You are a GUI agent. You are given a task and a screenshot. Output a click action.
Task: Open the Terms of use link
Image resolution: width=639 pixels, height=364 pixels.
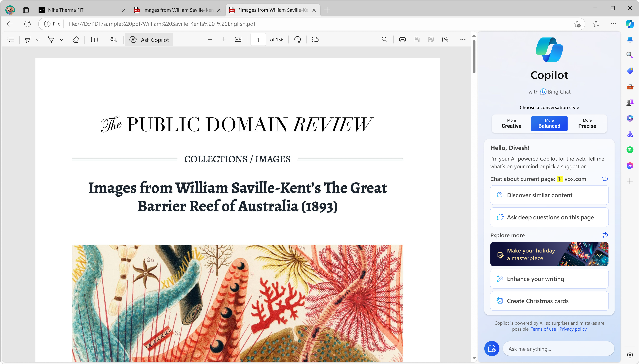pos(543,329)
